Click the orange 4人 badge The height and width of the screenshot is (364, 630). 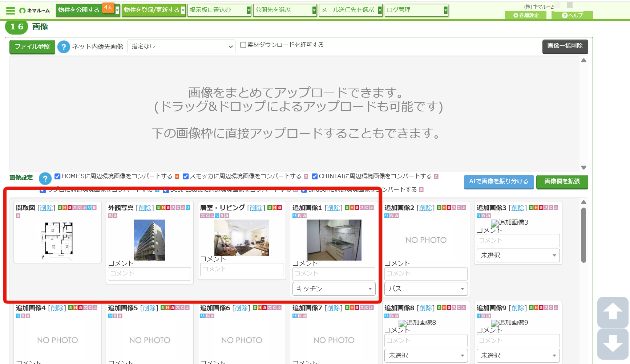tap(108, 8)
